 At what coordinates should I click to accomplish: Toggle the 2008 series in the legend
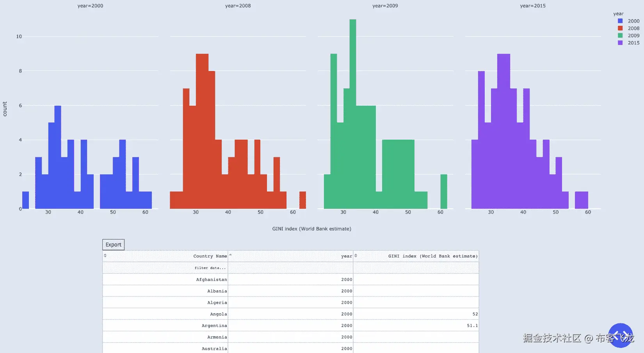(x=628, y=28)
